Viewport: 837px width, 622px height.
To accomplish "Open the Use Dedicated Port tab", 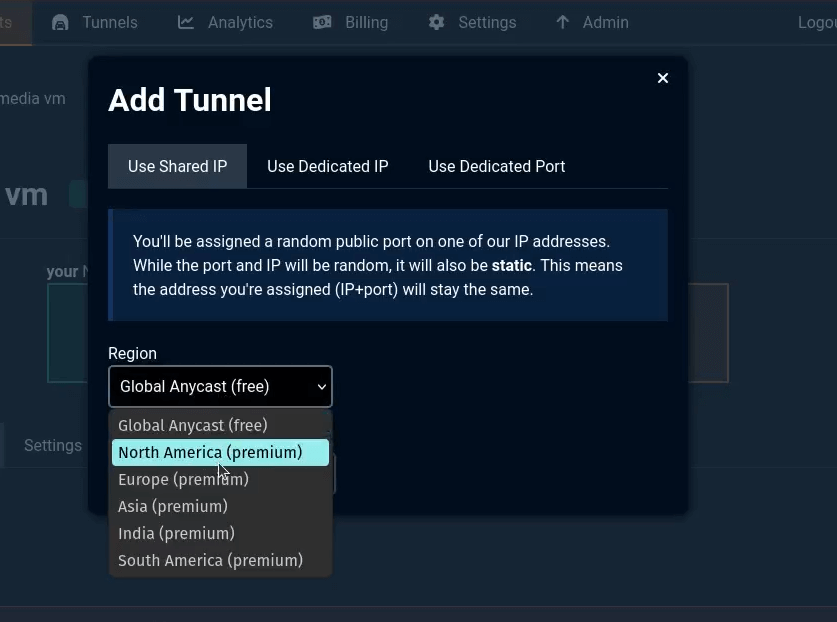I will click(x=496, y=166).
